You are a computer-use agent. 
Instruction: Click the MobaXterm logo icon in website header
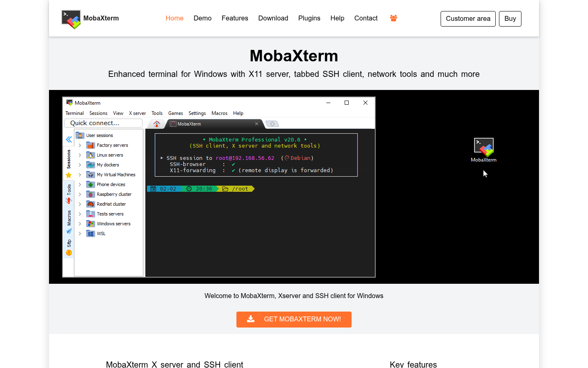click(x=71, y=19)
